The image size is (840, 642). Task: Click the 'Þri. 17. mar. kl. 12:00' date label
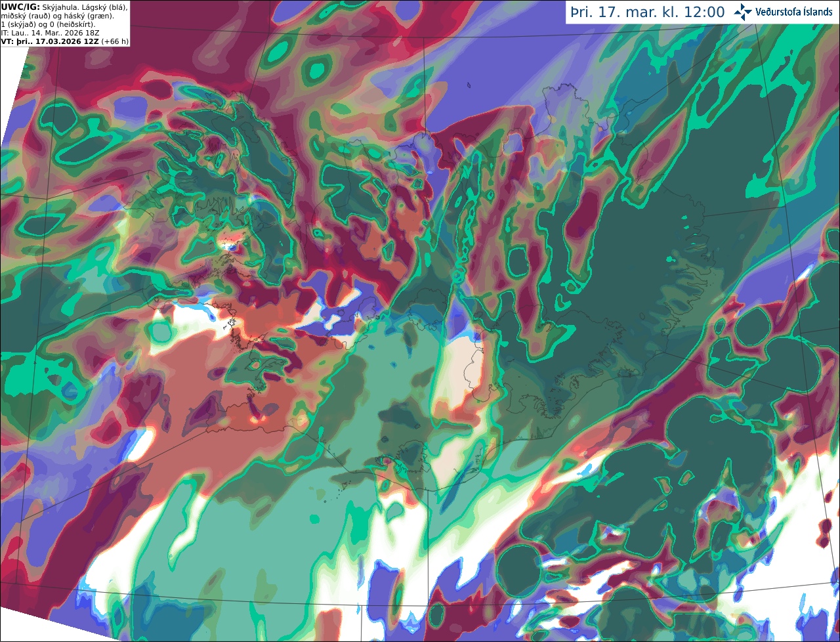tap(648, 12)
